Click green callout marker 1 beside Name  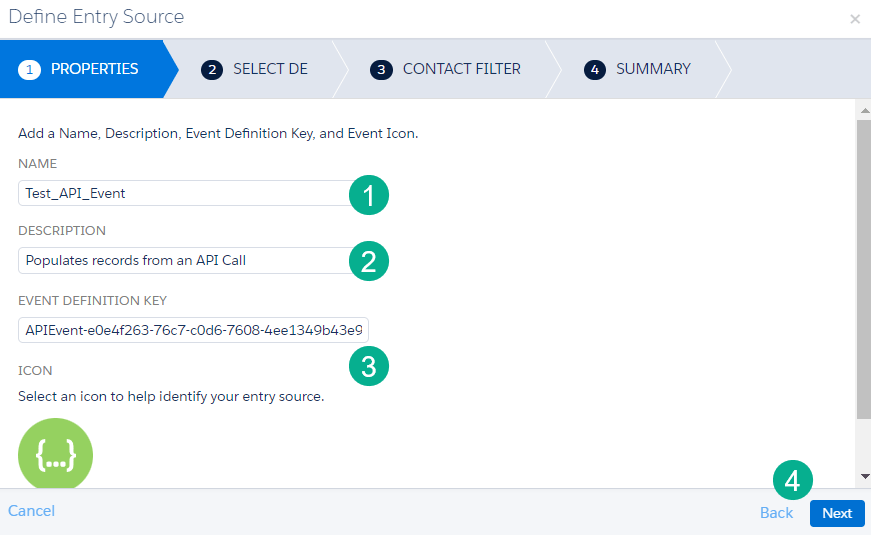(x=369, y=195)
